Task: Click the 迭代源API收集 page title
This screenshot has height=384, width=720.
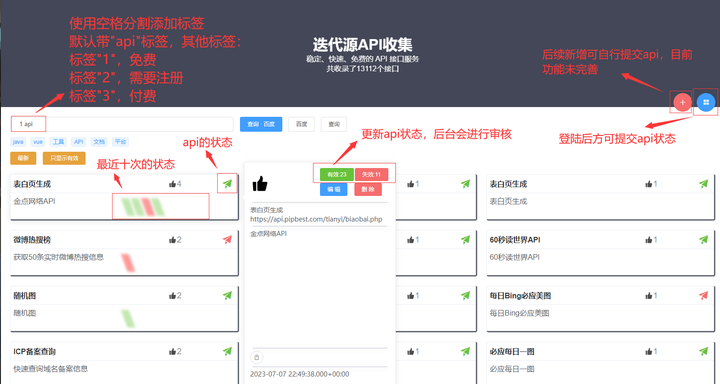Action: (x=362, y=45)
